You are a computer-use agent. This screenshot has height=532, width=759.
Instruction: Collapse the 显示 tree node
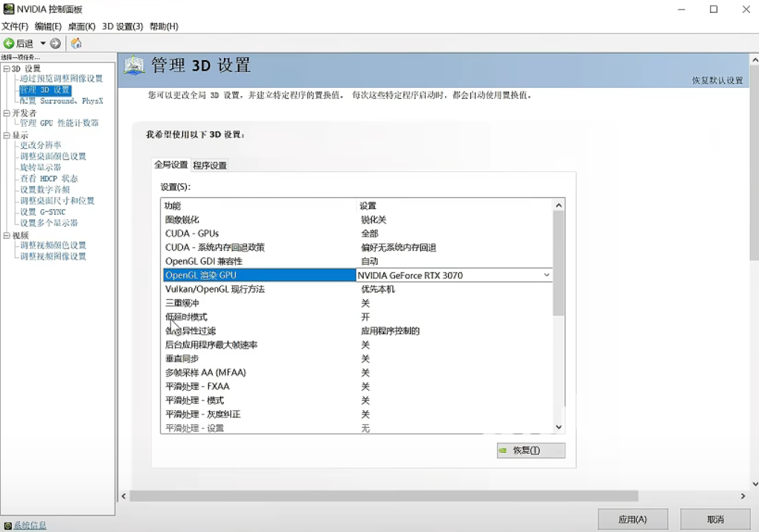(x=6, y=135)
